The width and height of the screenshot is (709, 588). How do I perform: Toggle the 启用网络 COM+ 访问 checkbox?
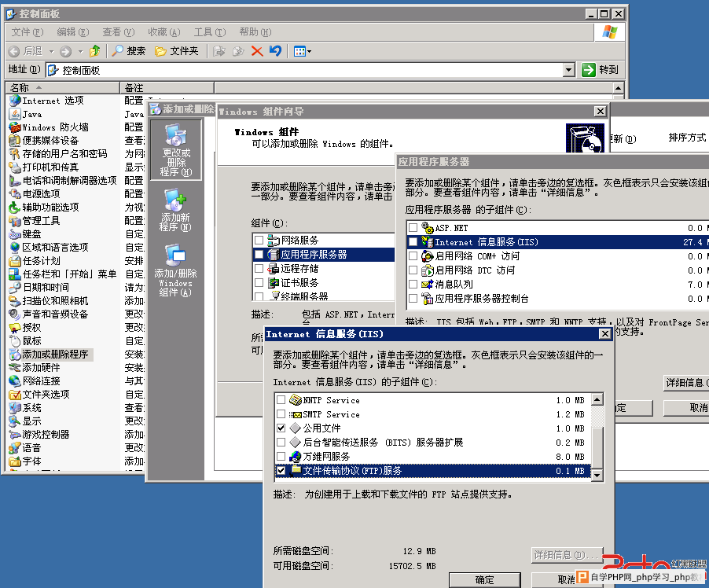click(413, 256)
